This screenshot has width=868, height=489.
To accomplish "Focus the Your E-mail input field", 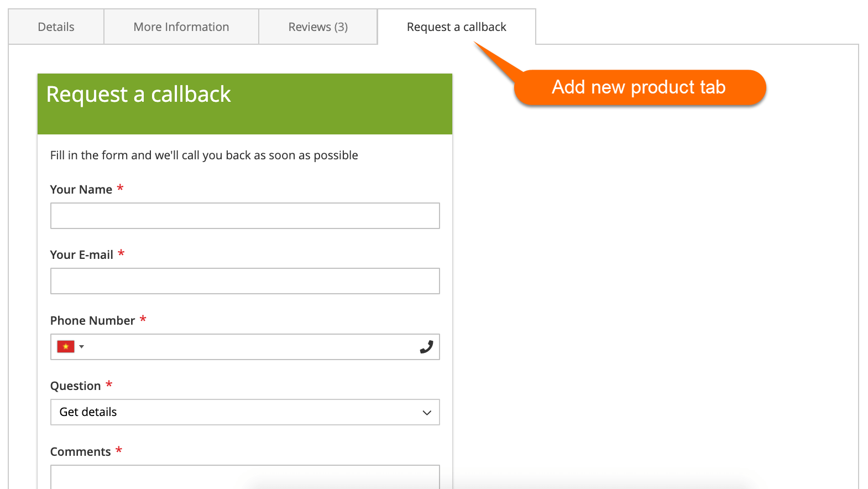I will click(x=245, y=281).
